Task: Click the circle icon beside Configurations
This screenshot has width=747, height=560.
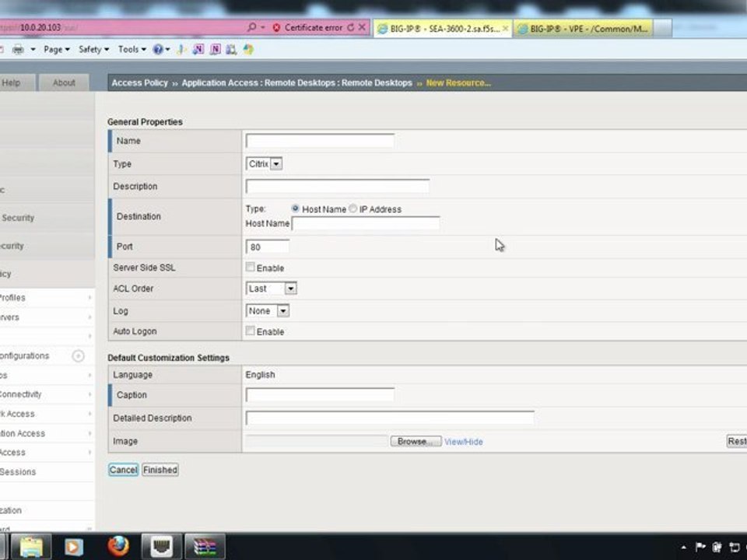Action: (x=78, y=355)
